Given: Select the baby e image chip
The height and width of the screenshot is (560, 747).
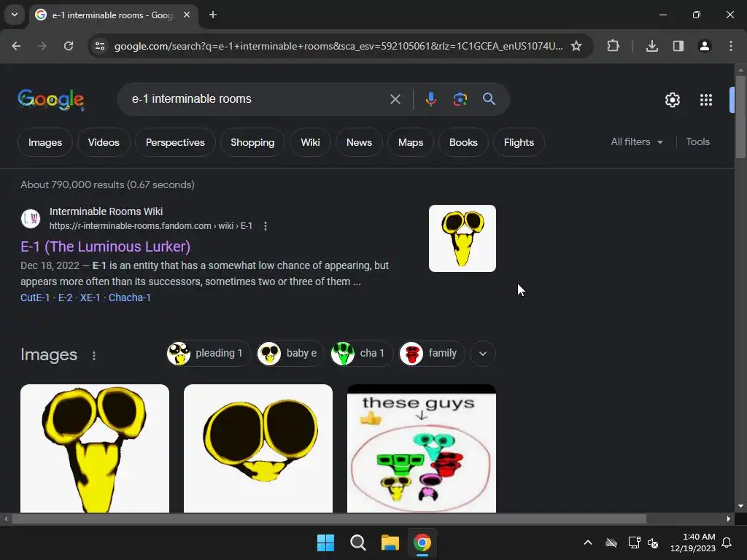Looking at the screenshot, I should (x=290, y=354).
